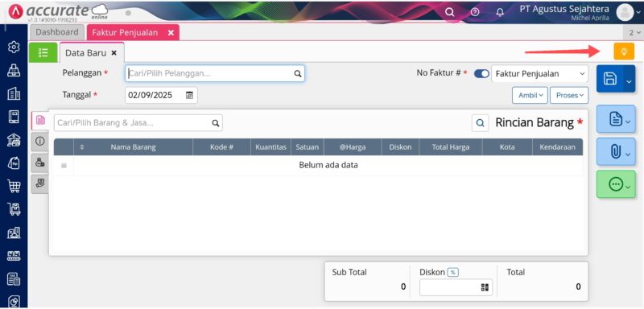Open the settings gear in the left sidebar

click(14, 47)
